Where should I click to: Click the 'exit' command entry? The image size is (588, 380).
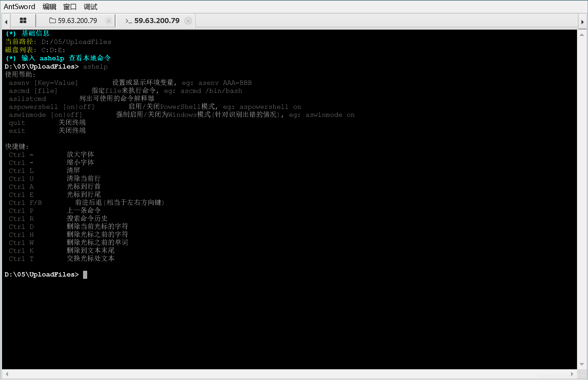point(47,131)
